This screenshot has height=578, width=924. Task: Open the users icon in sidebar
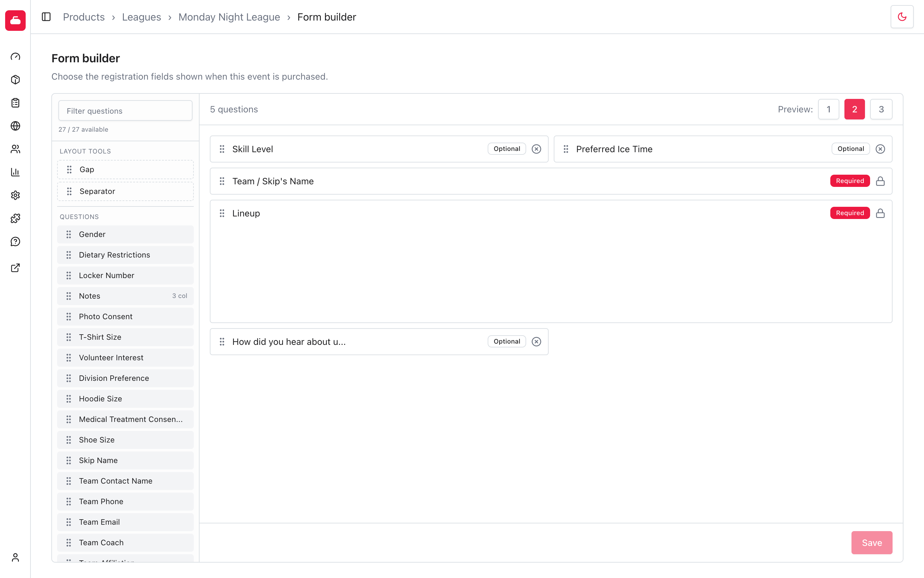point(15,149)
